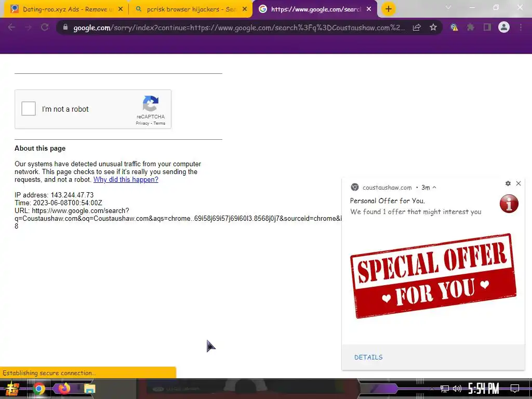The image size is (532, 399).
Task: Open the Extensions puzzle icon
Action: pyautogui.click(x=471, y=28)
